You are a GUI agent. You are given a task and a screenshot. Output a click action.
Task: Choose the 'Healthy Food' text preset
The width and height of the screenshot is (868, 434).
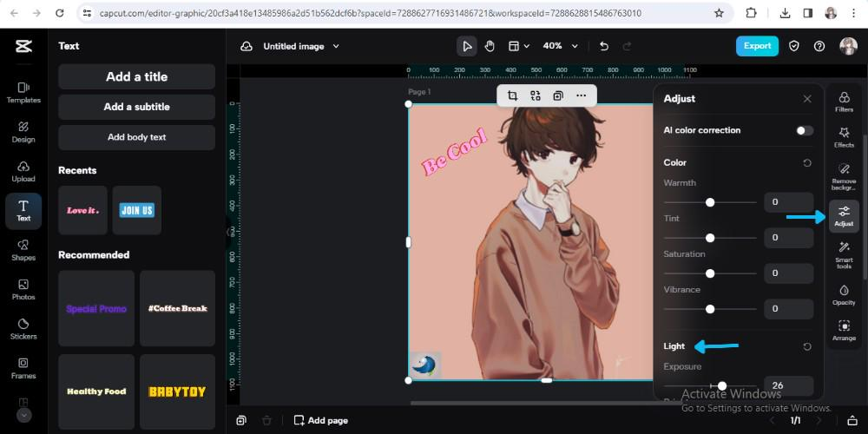pos(96,392)
